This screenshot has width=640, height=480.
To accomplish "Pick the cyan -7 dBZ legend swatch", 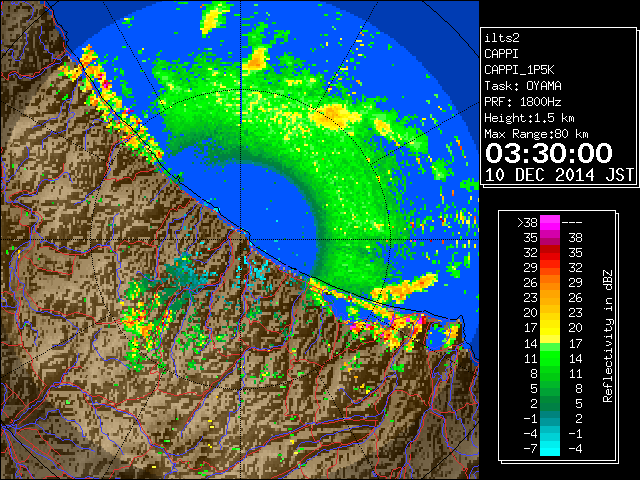I will (550, 449).
